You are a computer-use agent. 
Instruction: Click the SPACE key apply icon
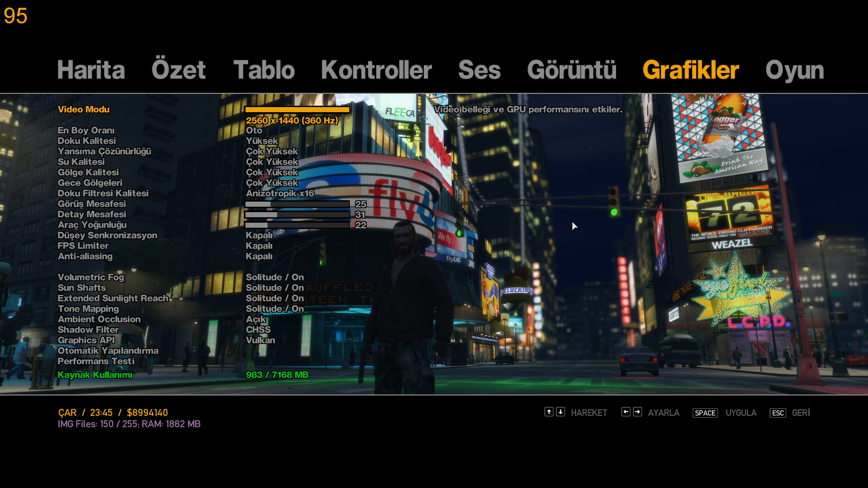click(x=705, y=413)
